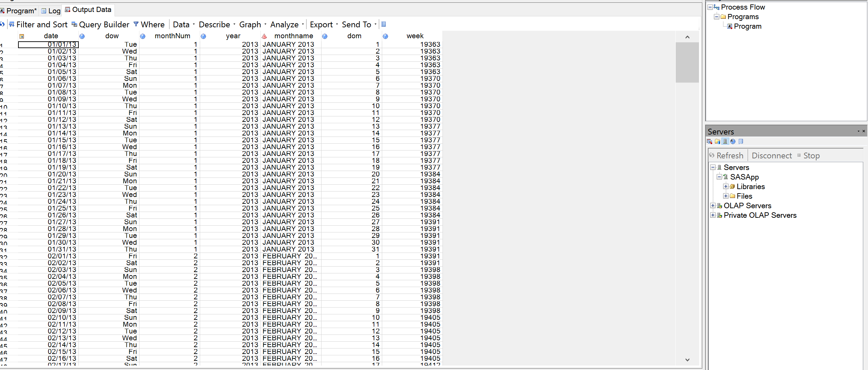Click the folder database icon in Servers toolbar
The height and width of the screenshot is (370, 868).
717,142
